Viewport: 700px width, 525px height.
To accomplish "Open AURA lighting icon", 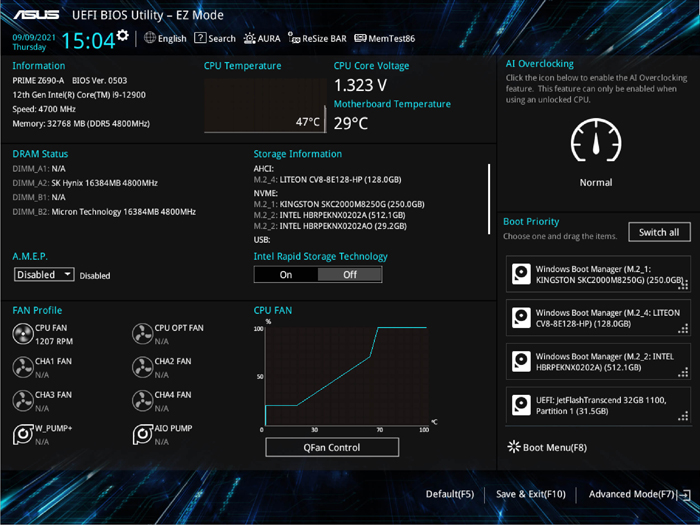I will 249,38.
